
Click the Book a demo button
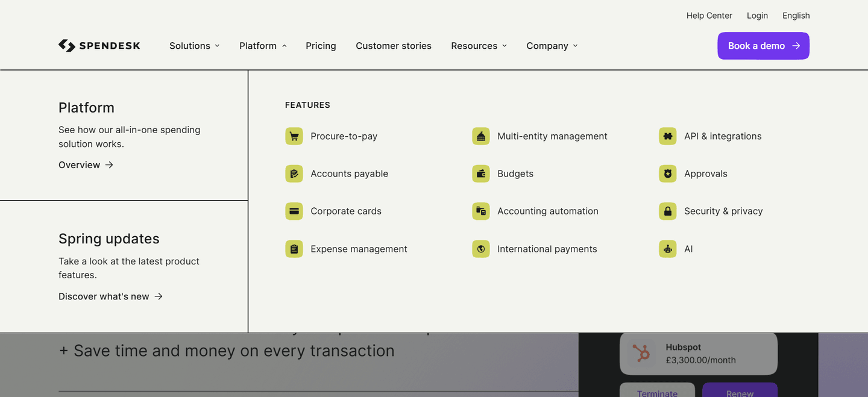[x=763, y=46]
